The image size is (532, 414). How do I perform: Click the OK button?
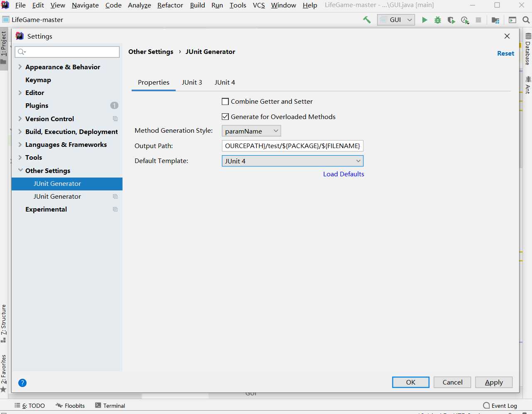[411, 382]
